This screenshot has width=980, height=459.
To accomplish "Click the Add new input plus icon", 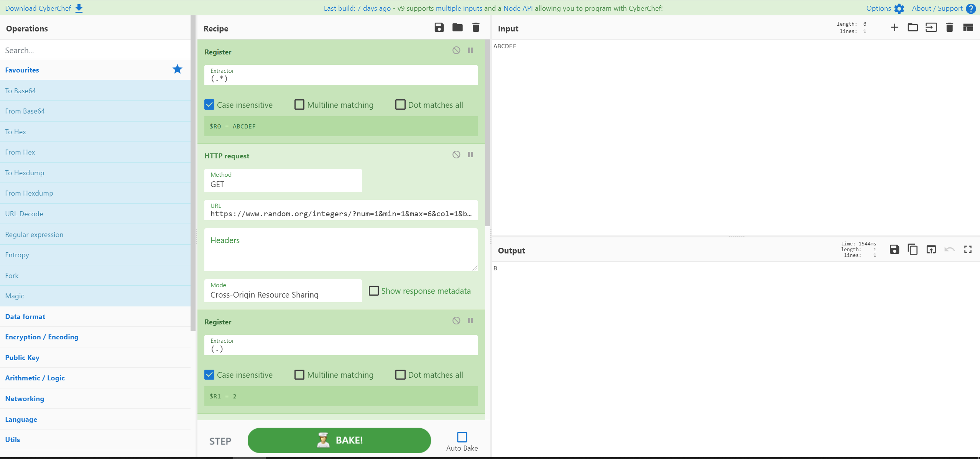I will (895, 28).
